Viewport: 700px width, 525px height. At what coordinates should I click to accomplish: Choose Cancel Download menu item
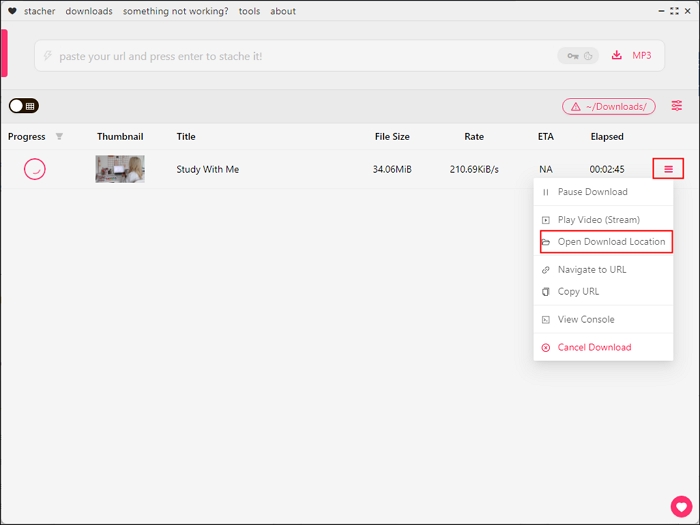603,347
